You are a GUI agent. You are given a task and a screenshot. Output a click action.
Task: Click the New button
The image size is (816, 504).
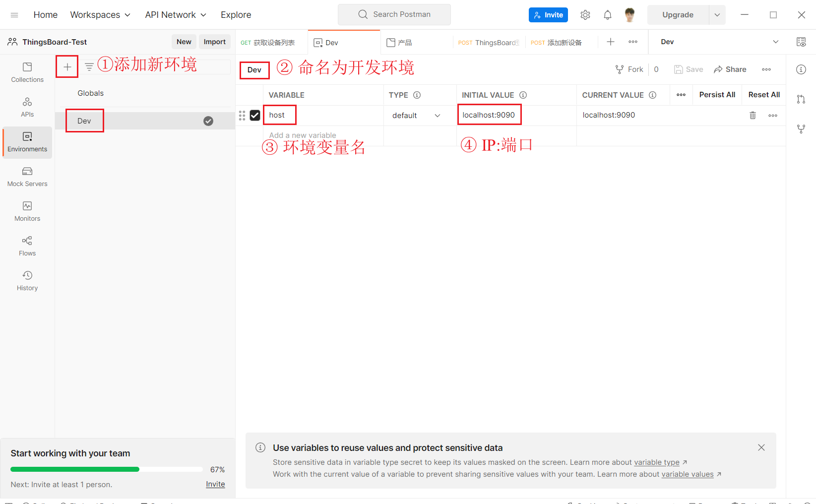click(x=184, y=42)
